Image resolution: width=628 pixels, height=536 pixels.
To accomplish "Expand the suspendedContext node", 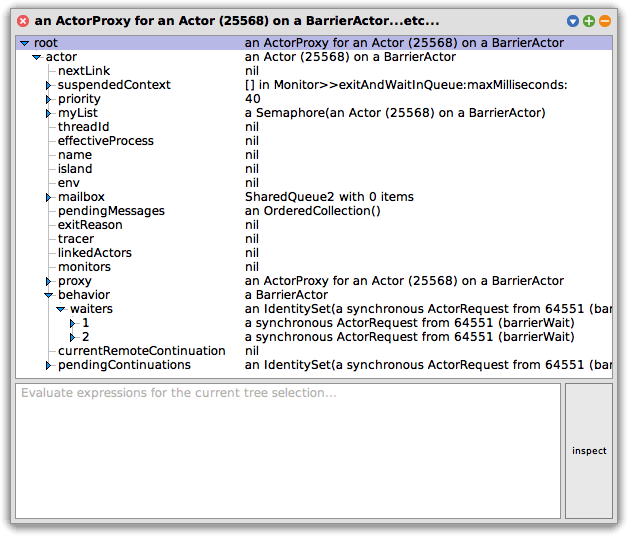I will (48, 85).
